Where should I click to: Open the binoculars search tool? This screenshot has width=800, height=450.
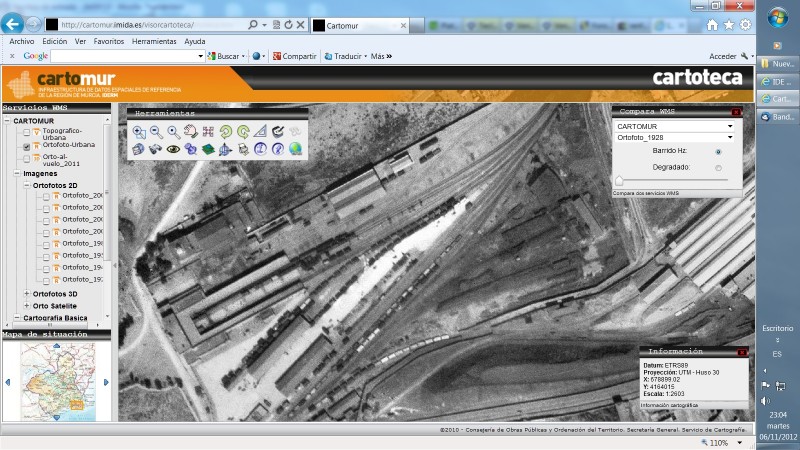156,149
